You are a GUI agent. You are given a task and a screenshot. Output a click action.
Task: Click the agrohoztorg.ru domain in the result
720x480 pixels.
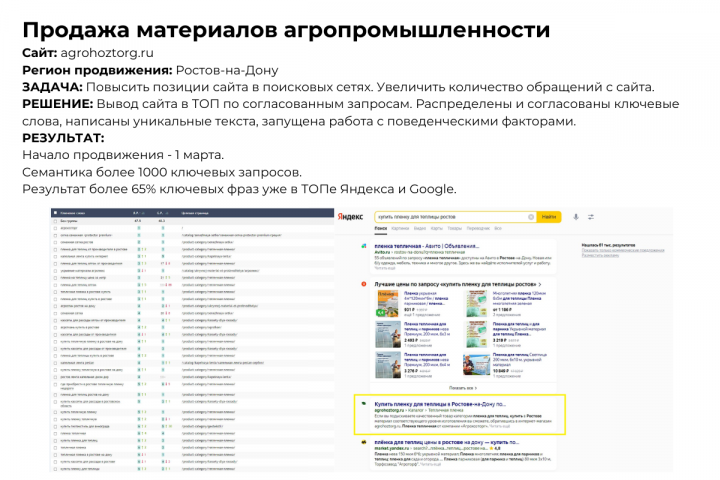(x=389, y=410)
